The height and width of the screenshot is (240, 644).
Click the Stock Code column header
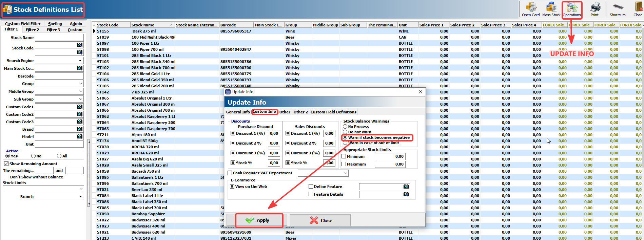[x=113, y=25]
